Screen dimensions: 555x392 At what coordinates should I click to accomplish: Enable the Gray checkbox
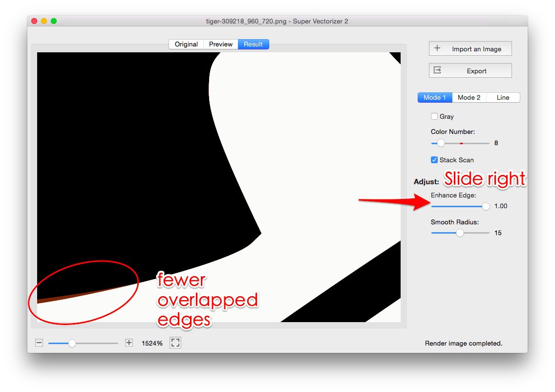pos(434,116)
